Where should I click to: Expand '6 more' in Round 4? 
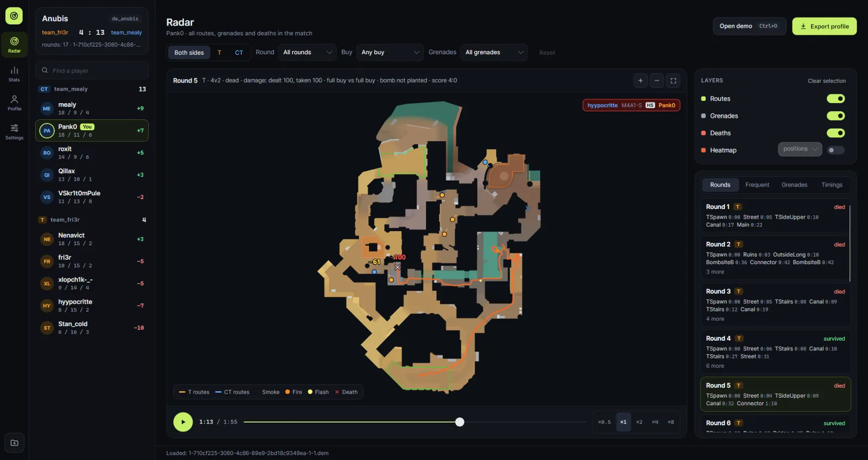point(715,366)
